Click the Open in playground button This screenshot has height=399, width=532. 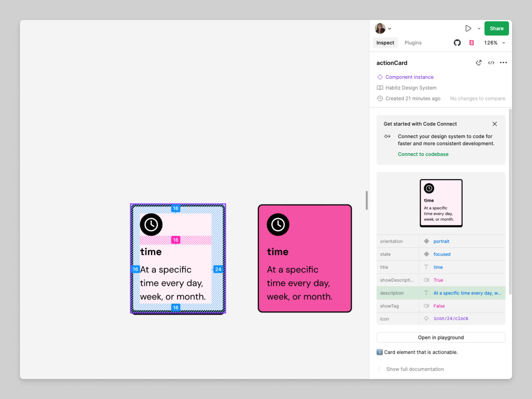[x=441, y=337]
